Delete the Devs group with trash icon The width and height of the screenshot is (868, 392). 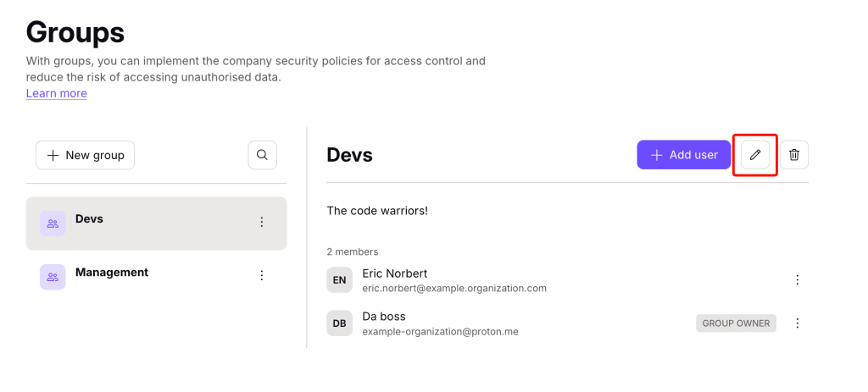point(793,155)
